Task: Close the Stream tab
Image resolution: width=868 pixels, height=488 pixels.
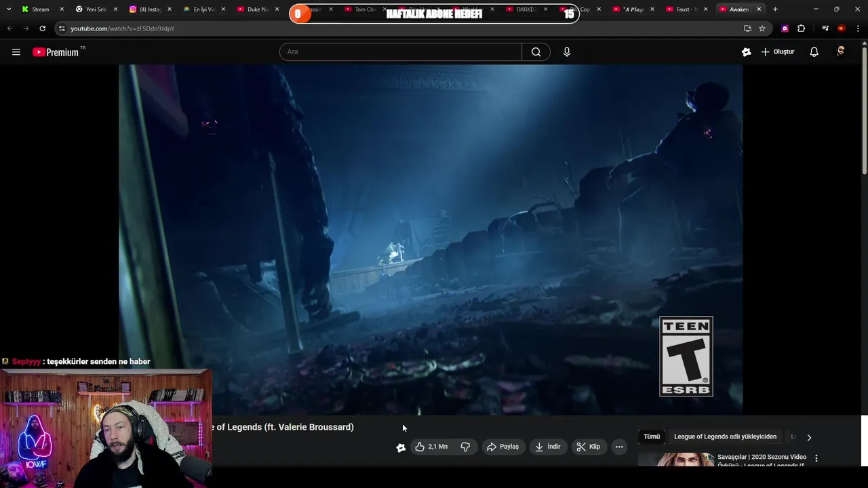Action: point(61,9)
